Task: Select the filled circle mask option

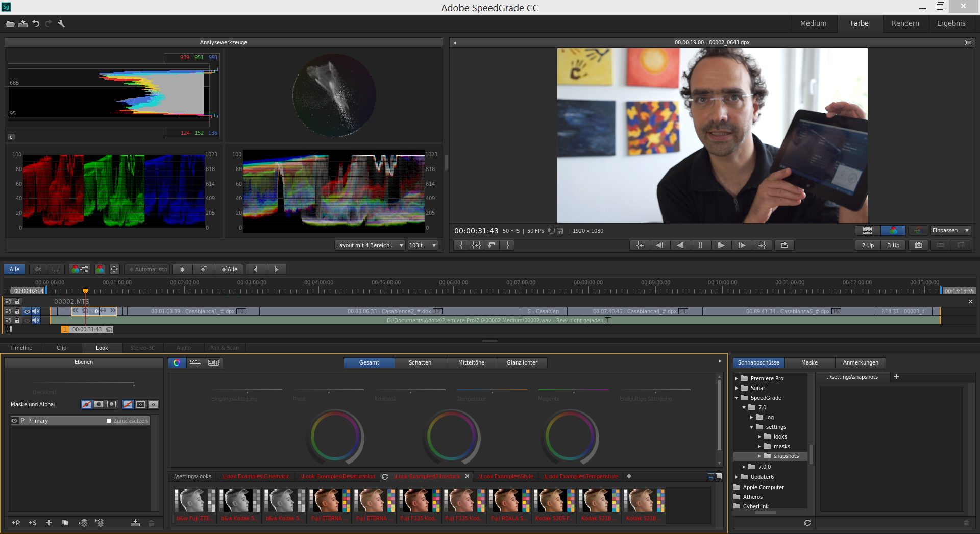Action: (x=99, y=404)
